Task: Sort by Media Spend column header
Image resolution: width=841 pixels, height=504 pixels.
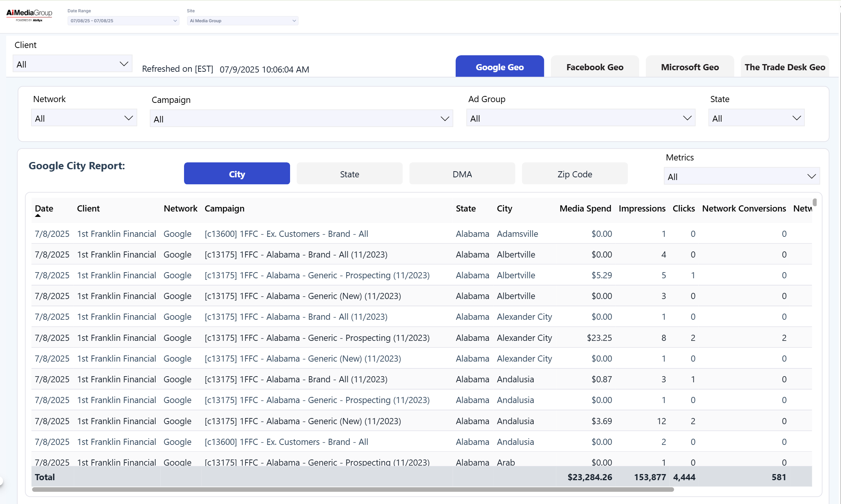Action: click(x=585, y=208)
